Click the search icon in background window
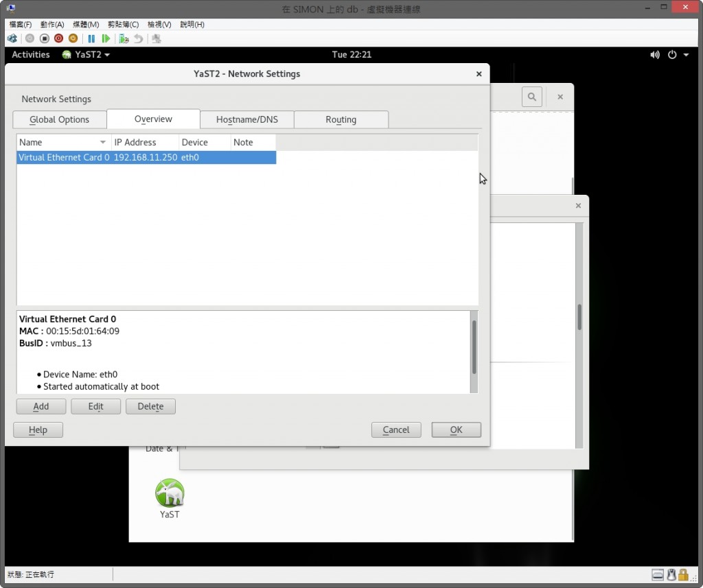 532,97
